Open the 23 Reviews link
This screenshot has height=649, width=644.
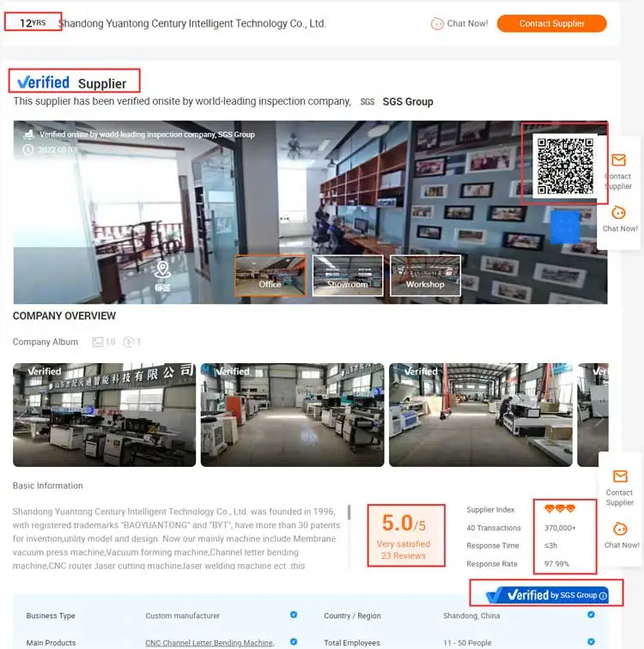coord(404,556)
